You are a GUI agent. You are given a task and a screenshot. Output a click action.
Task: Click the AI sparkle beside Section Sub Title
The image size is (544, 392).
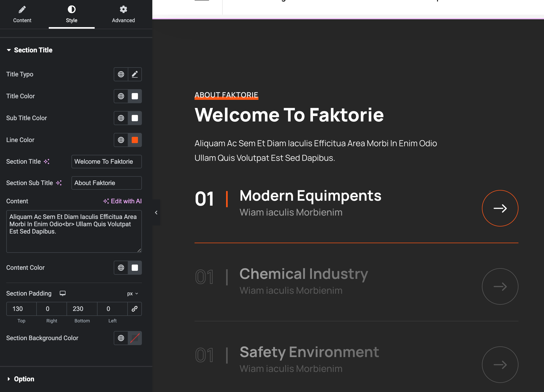59,183
